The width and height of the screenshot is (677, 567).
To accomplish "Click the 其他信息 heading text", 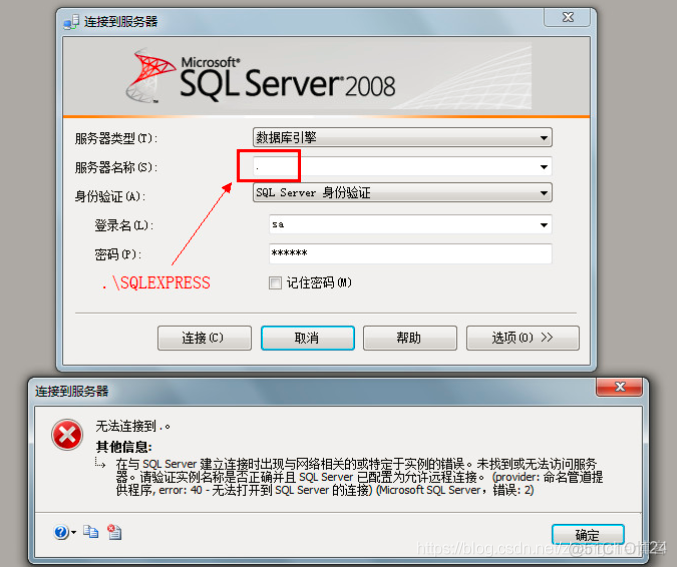I will click(x=124, y=447).
